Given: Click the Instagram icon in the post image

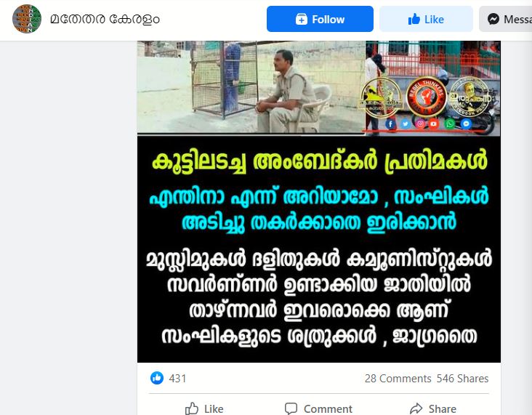Looking at the screenshot, I should pos(420,124).
